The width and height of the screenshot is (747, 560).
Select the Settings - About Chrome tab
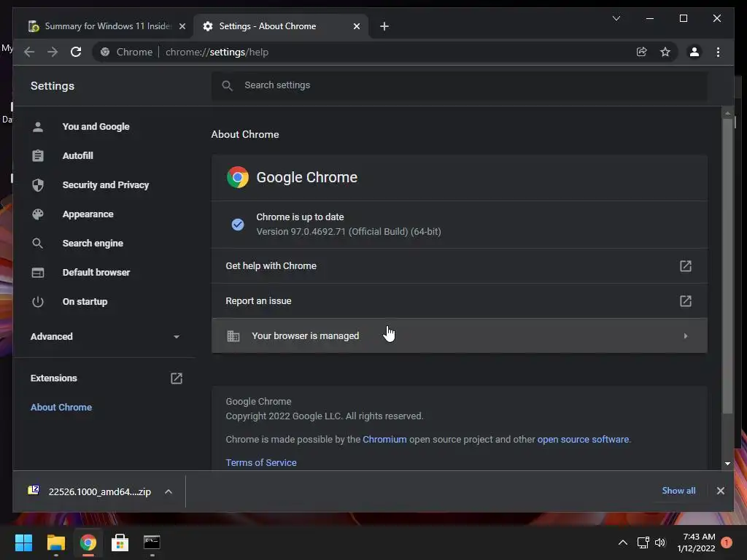[x=281, y=26]
